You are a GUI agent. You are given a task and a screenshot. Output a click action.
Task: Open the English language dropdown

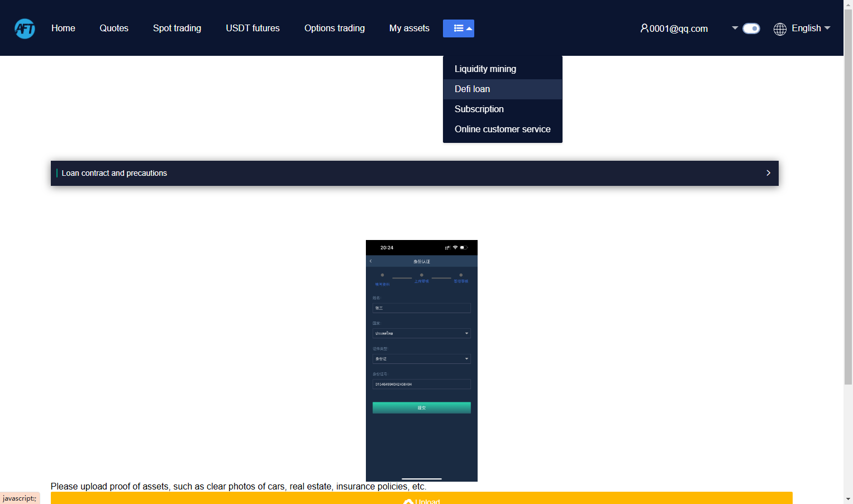tap(811, 28)
